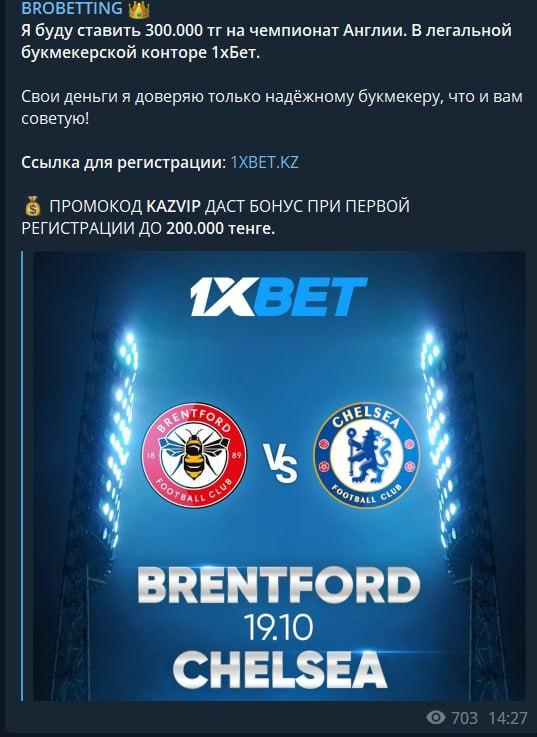Open the 1XBET.KZ registration link
The height and width of the screenshot is (737, 537).
coord(264,162)
